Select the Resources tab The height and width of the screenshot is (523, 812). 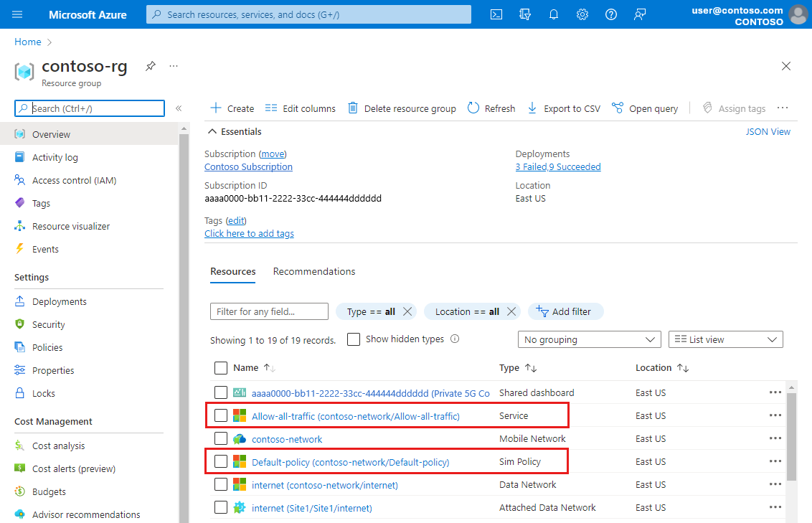coord(233,271)
